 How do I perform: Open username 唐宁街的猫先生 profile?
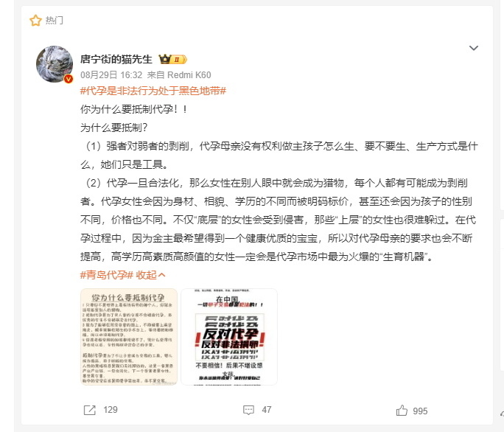116,59
